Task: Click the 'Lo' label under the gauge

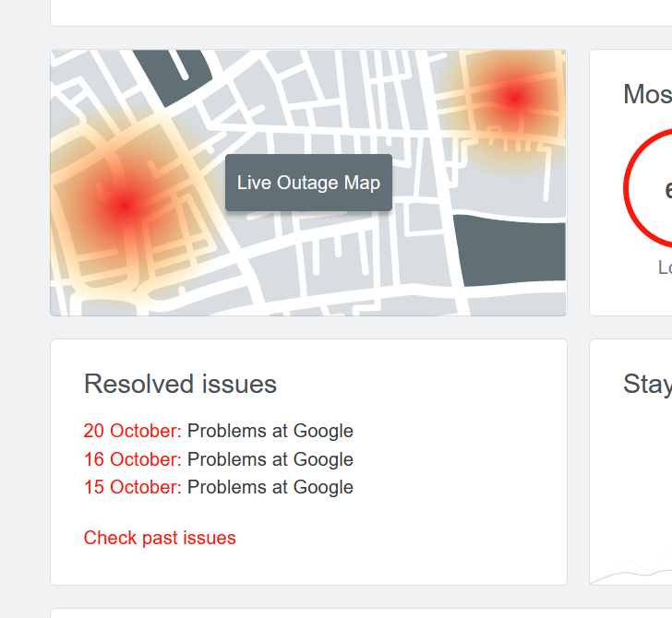Action: coord(665,268)
